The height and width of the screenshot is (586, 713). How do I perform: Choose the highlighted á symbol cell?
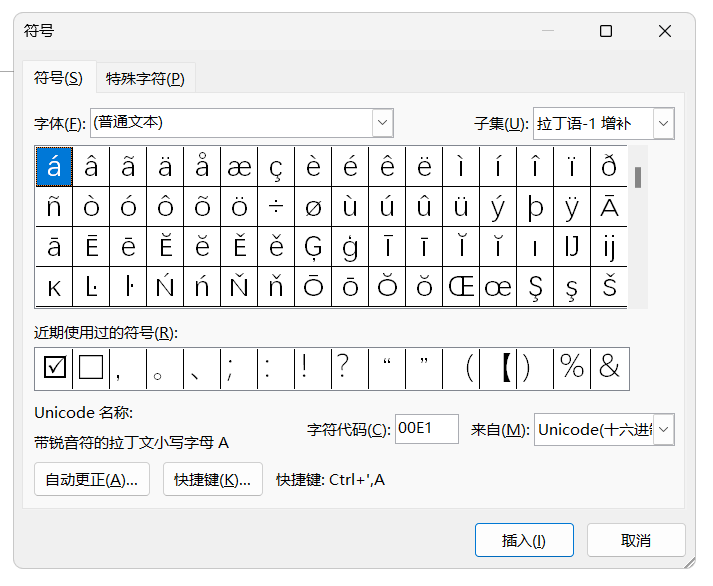coord(54,167)
